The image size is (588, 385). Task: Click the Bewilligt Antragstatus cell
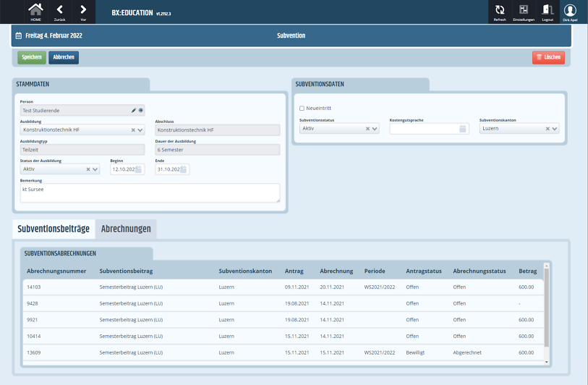[x=415, y=352]
